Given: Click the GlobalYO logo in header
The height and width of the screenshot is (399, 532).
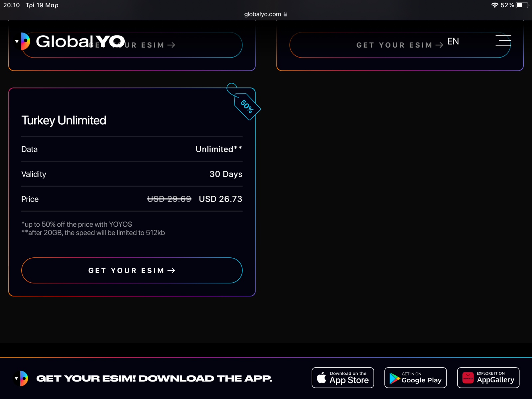Looking at the screenshot, I should click(69, 41).
